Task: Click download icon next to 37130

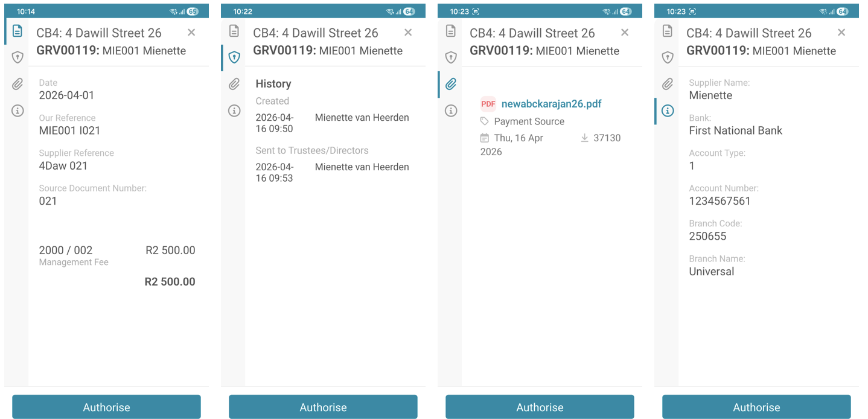Action: (584, 138)
